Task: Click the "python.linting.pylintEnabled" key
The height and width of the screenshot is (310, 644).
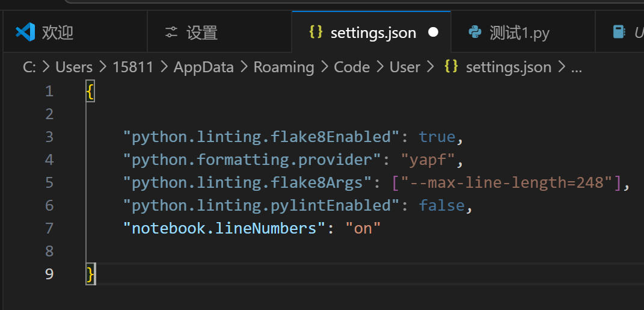Action: coord(262,205)
